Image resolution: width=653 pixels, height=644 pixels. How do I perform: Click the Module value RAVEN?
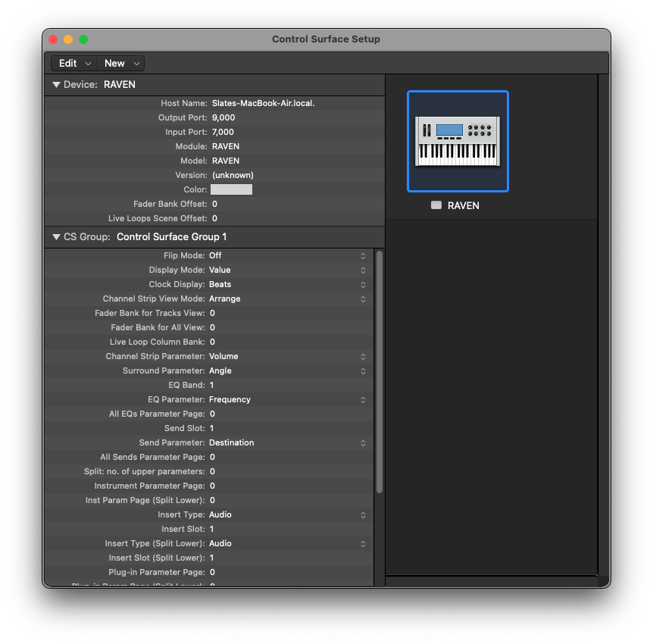click(x=226, y=146)
